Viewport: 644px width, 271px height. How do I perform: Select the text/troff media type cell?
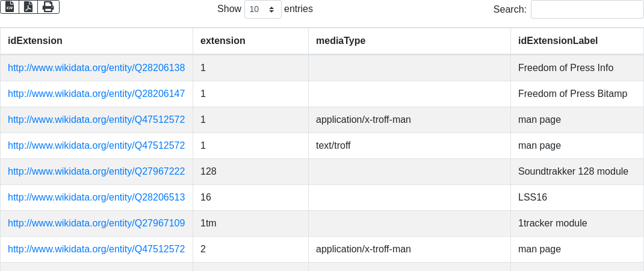333,146
